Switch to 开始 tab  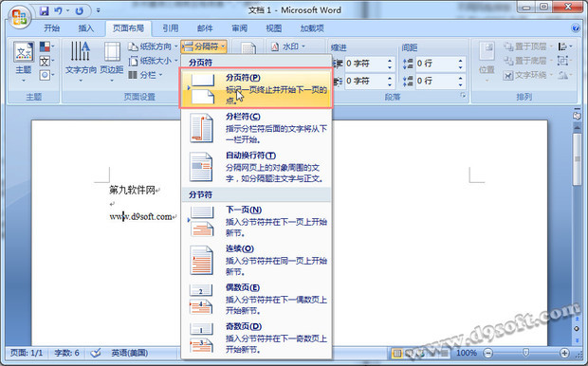pos(52,28)
